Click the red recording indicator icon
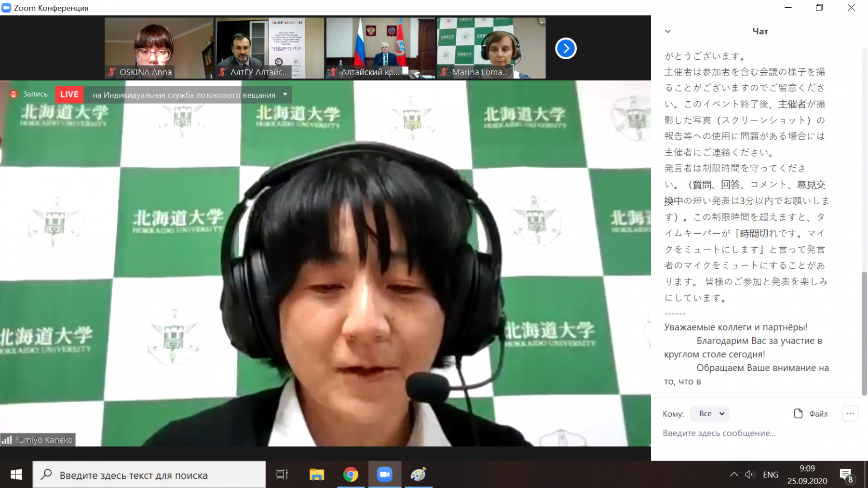 pyautogui.click(x=14, y=94)
